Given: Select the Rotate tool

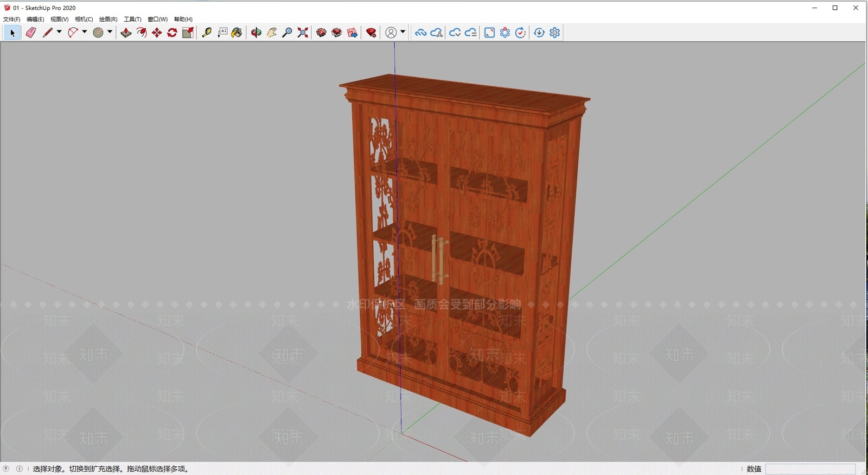Looking at the screenshot, I should [173, 33].
